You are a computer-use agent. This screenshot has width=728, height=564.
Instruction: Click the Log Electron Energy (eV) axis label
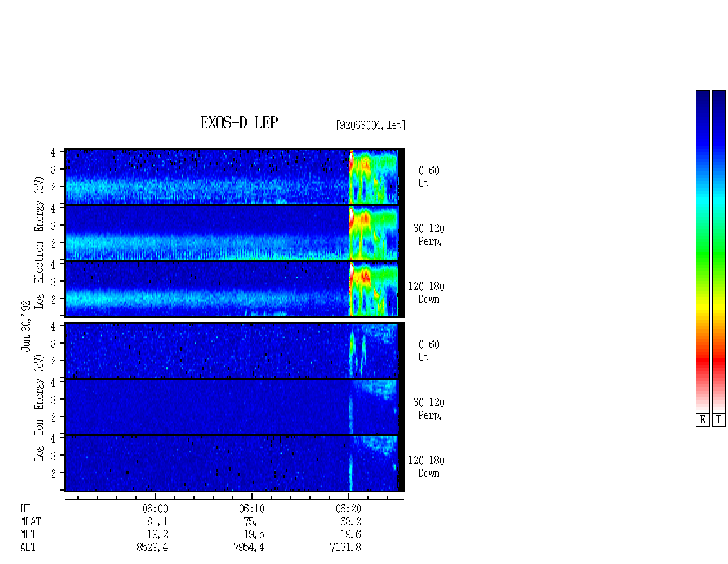click(x=39, y=242)
